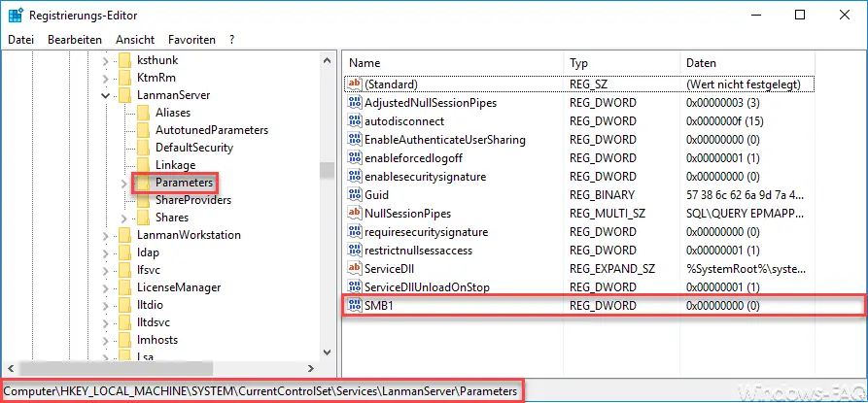Click the SMB1 DWORD value icon
Screen dimensions: 868x403
(354, 305)
